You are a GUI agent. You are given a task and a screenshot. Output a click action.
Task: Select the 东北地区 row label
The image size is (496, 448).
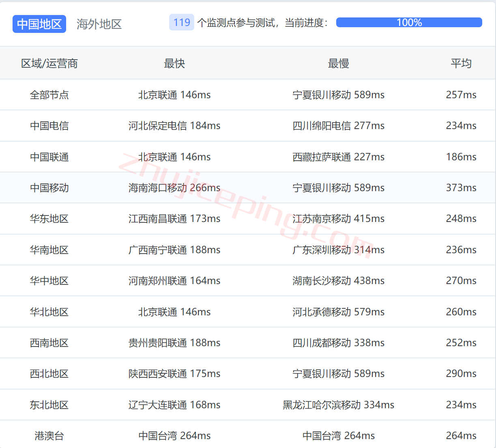pos(49,405)
